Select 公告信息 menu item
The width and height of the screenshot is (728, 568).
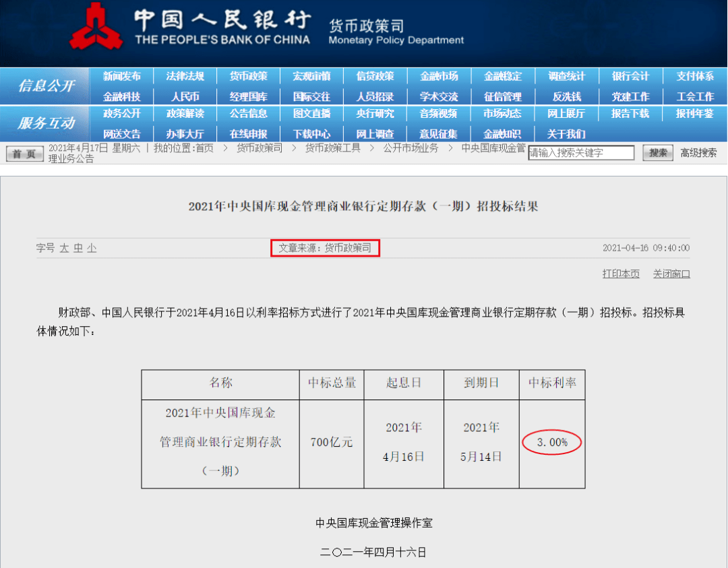[248, 113]
